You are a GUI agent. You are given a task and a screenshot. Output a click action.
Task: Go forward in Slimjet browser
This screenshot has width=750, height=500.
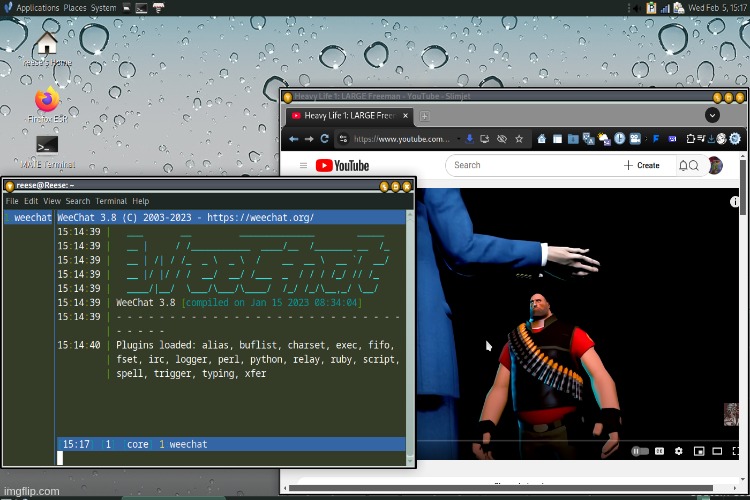tap(309, 139)
